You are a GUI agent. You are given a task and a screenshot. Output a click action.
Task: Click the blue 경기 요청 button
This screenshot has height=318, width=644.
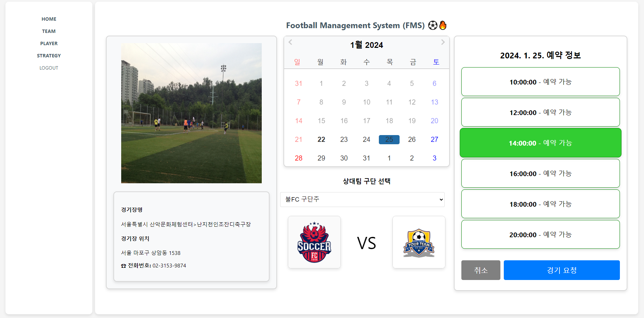point(562,270)
